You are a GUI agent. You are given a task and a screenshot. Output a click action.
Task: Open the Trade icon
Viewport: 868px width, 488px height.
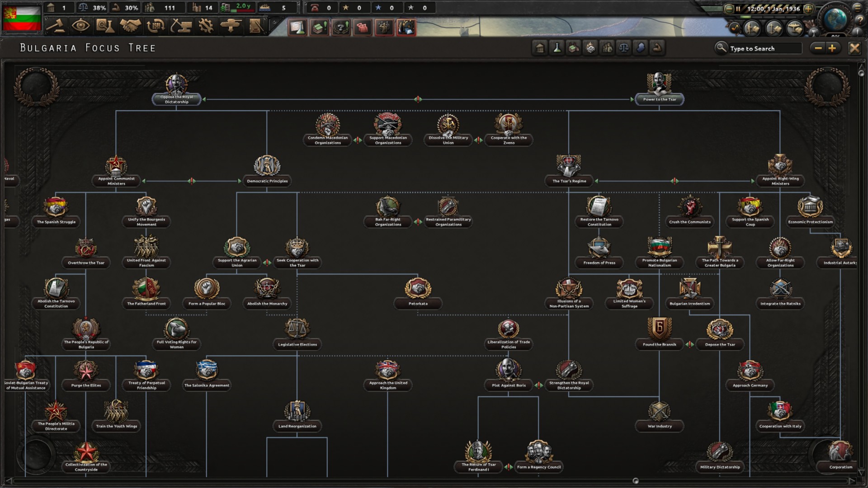[x=156, y=26]
